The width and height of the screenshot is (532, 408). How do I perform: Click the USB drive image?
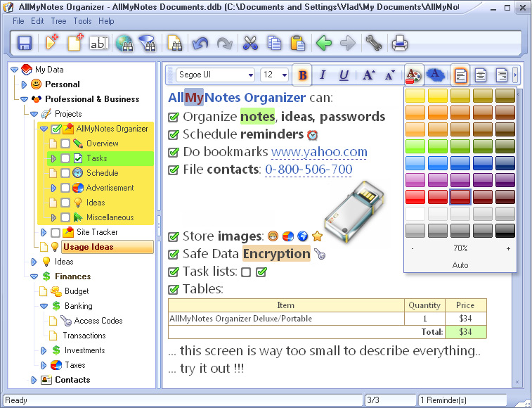click(x=355, y=212)
